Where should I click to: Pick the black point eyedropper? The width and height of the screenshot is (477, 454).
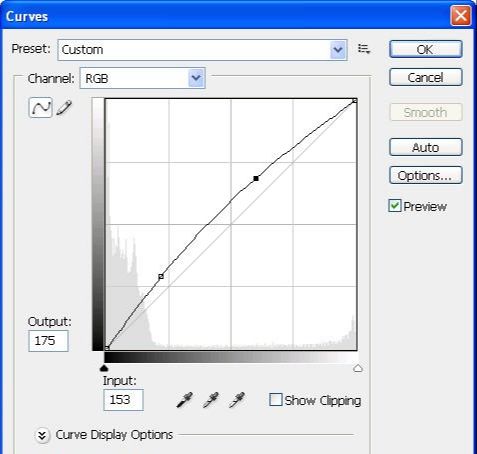point(184,400)
